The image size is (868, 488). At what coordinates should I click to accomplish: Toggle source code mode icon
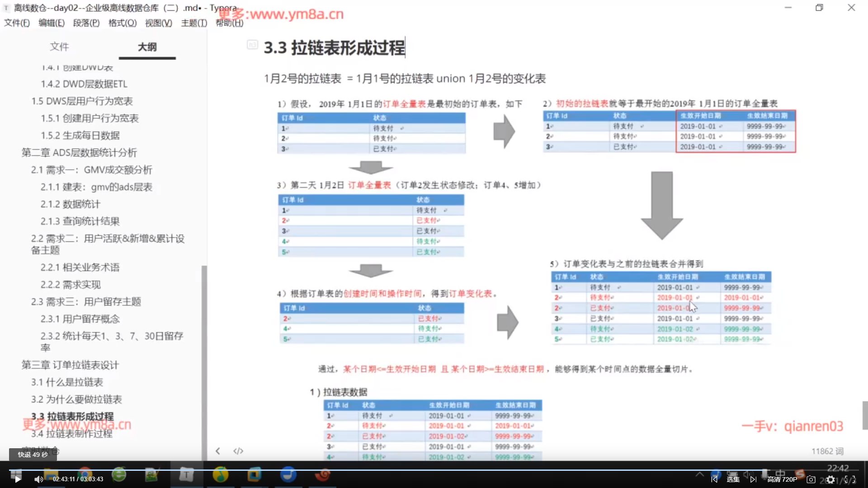click(238, 451)
